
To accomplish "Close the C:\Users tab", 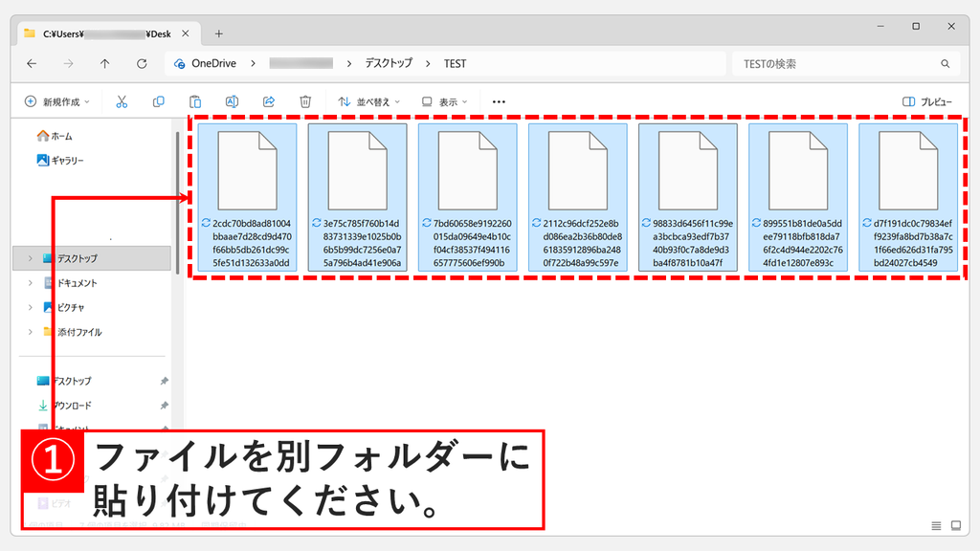I will [186, 33].
